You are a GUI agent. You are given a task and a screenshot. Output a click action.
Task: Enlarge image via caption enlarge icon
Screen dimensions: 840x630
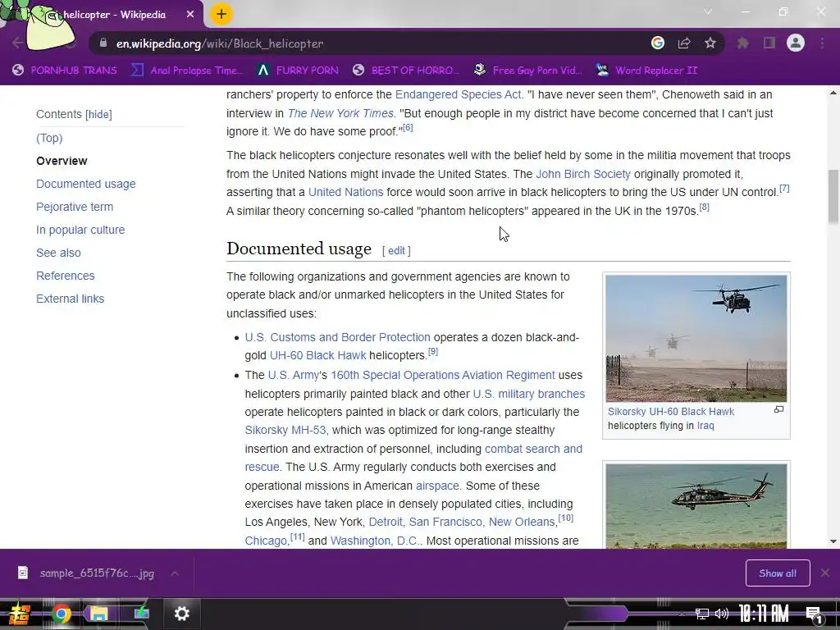(x=779, y=410)
